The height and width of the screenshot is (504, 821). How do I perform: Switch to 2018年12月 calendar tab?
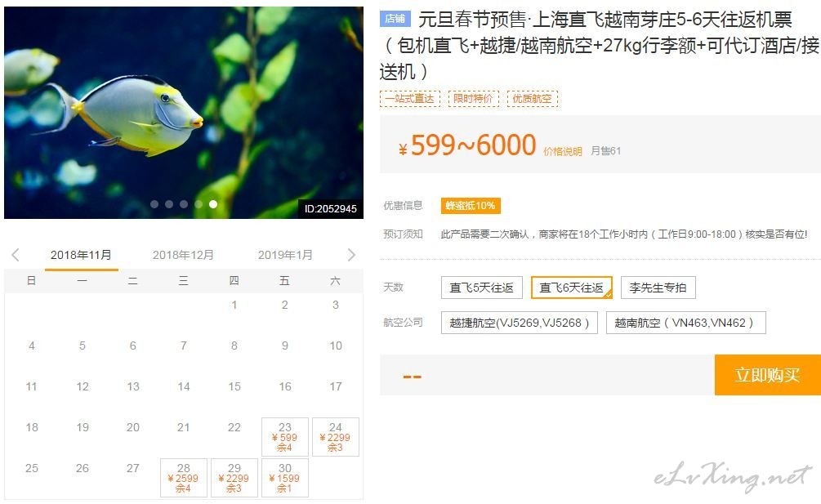(183, 255)
